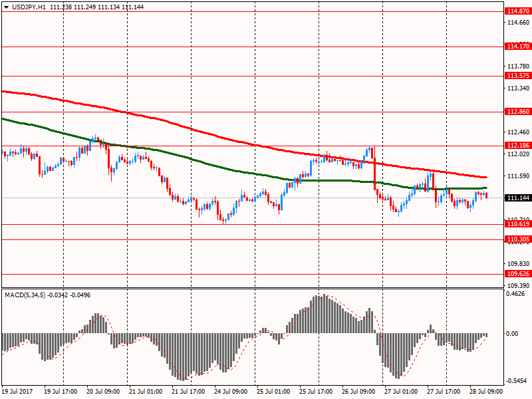Screen dimensions: 532x399
Task: Select the 112.860 red price level label
Action: 518,111
